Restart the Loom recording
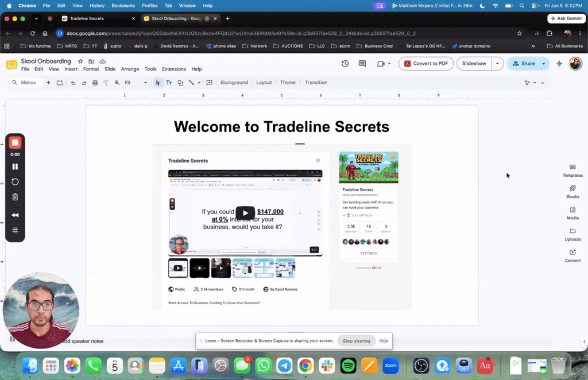Viewport: 588px width, 380px height. (x=15, y=182)
